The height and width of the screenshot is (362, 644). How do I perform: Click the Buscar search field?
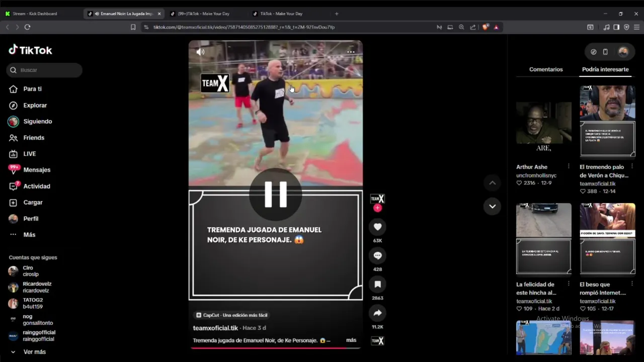point(44,70)
